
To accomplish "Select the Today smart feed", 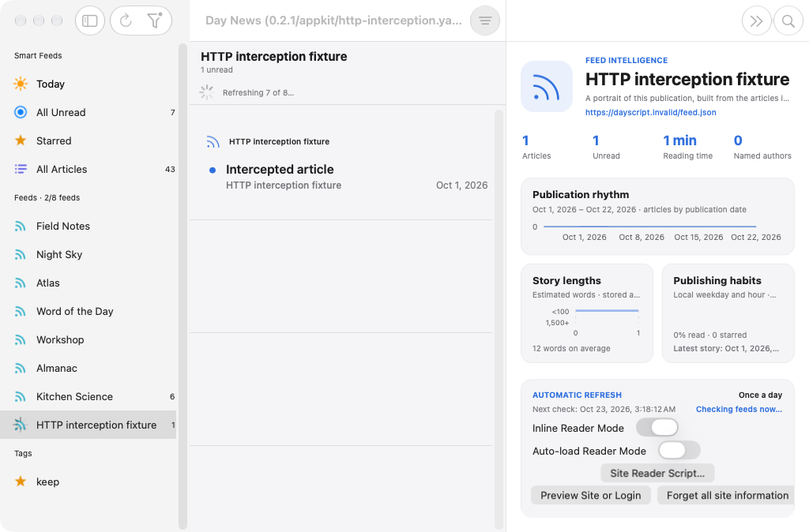I will (88, 84).
